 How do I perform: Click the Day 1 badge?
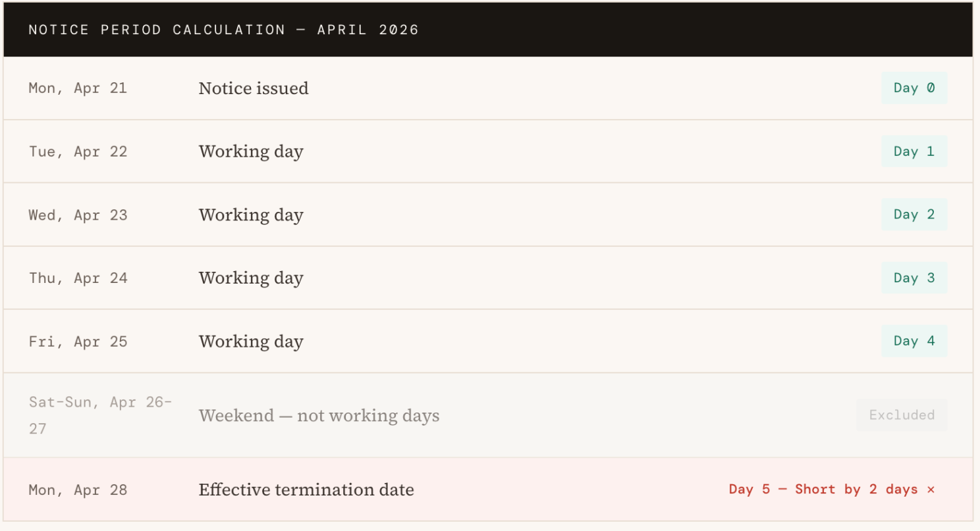[914, 151]
